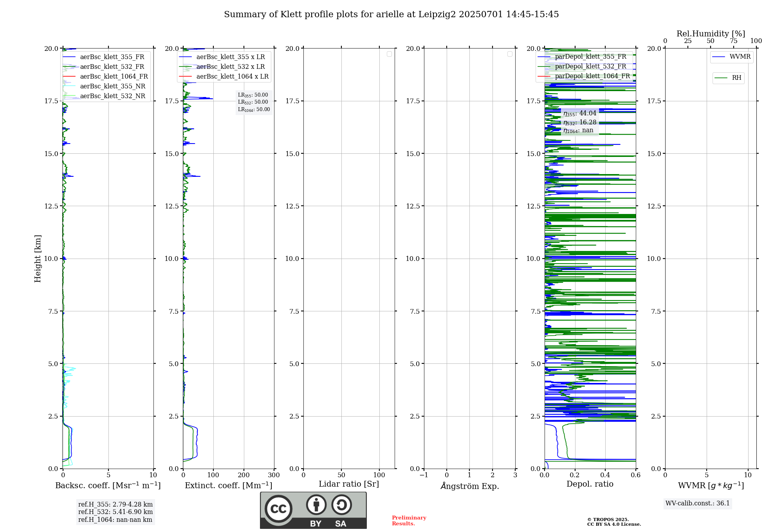Click the 'LR532: 50.00' annotation
The height and width of the screenshot is (532, 783).
coord(253,102)
